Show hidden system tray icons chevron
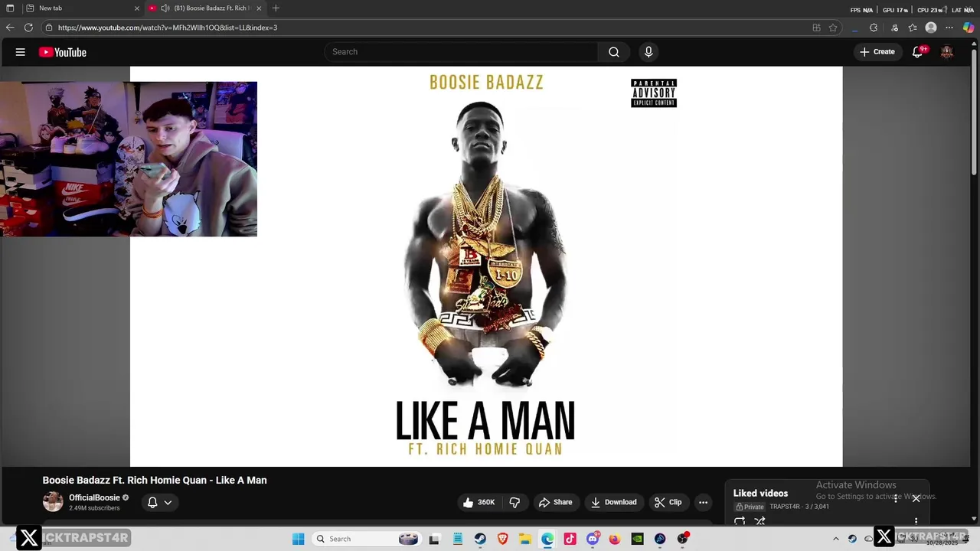The image size is (980, 551). tap(836, 539)
